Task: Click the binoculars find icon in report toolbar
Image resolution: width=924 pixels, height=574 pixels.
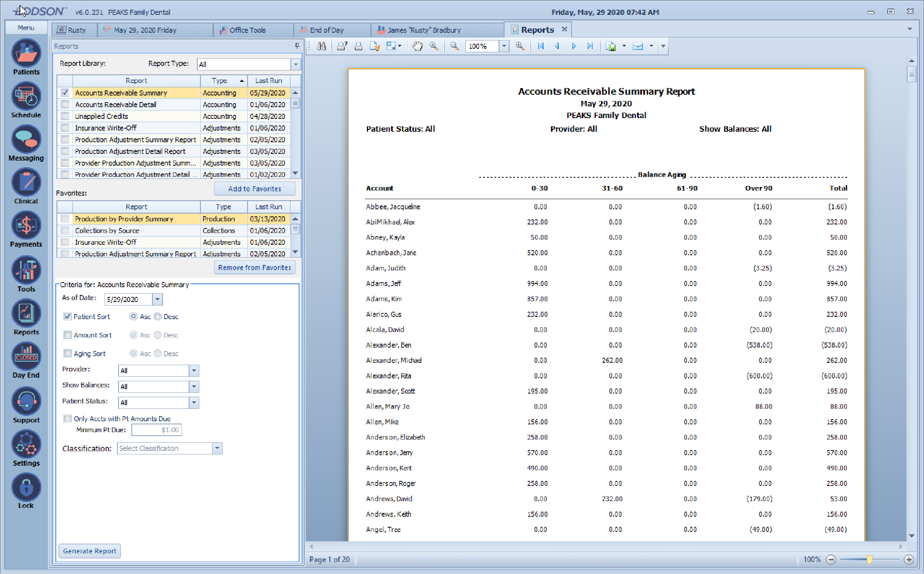Action: point(322,46)
